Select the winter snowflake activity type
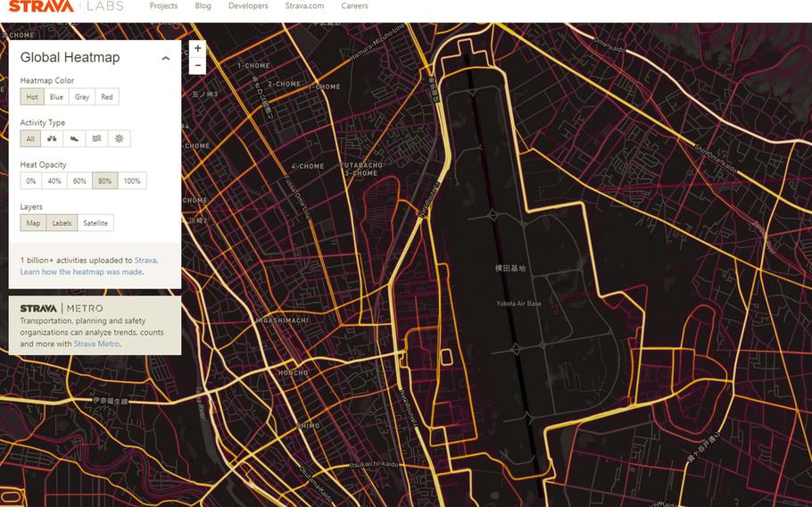This screenshot has width=812, height=507. pos(119,138)
